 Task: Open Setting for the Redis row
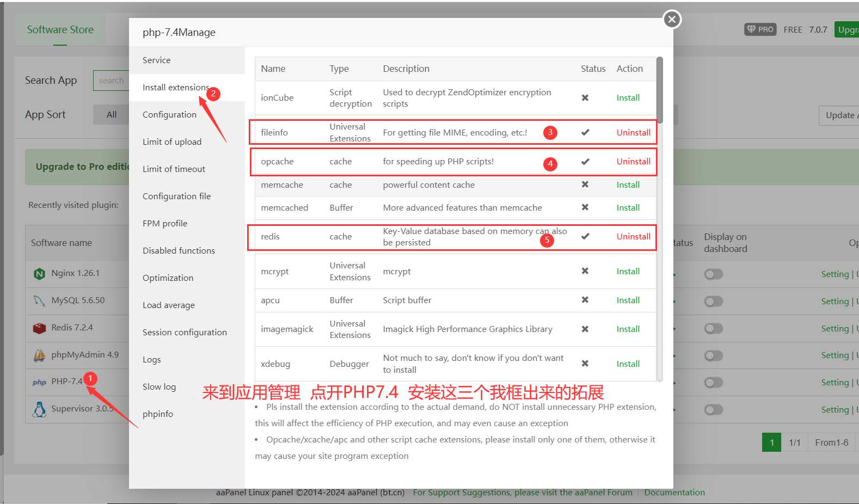[835, 329]
